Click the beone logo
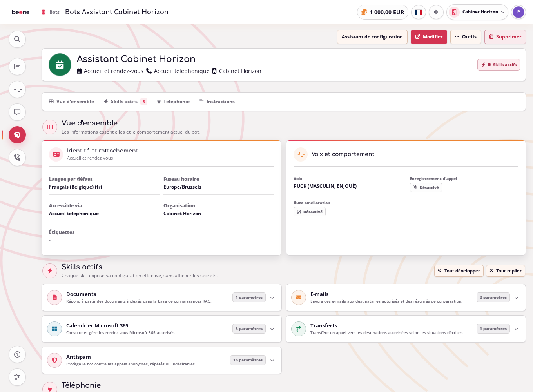This screenshot has width=533, height=392. click(x=21, y=12)
